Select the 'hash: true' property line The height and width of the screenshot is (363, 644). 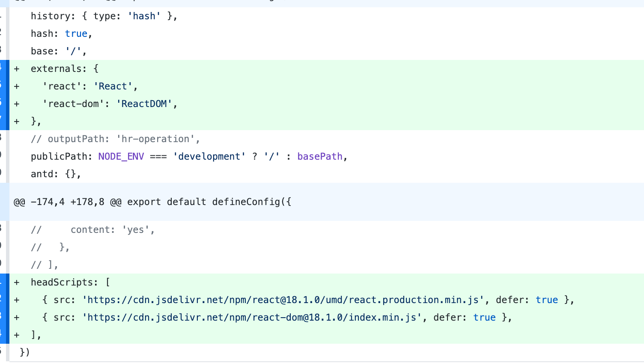tap(60, 33)
